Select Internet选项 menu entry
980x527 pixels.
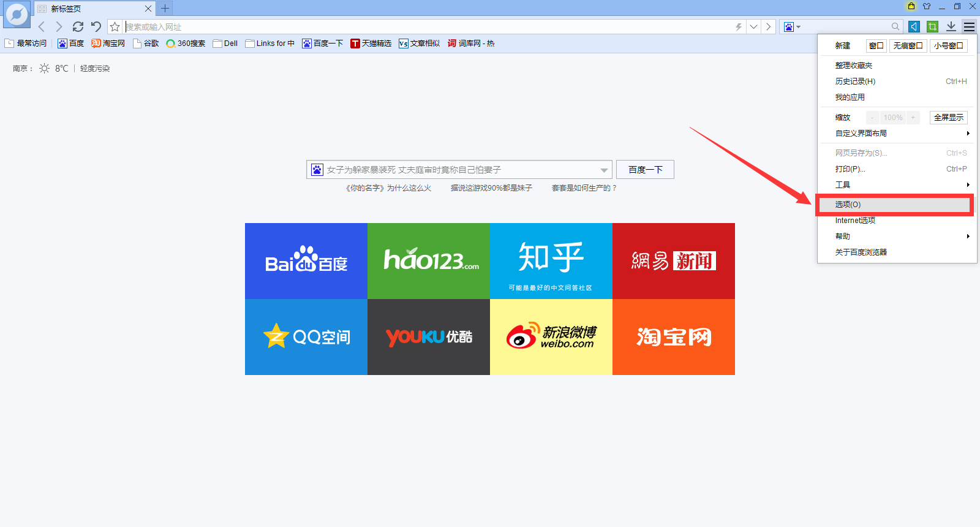tap(897, 220)
